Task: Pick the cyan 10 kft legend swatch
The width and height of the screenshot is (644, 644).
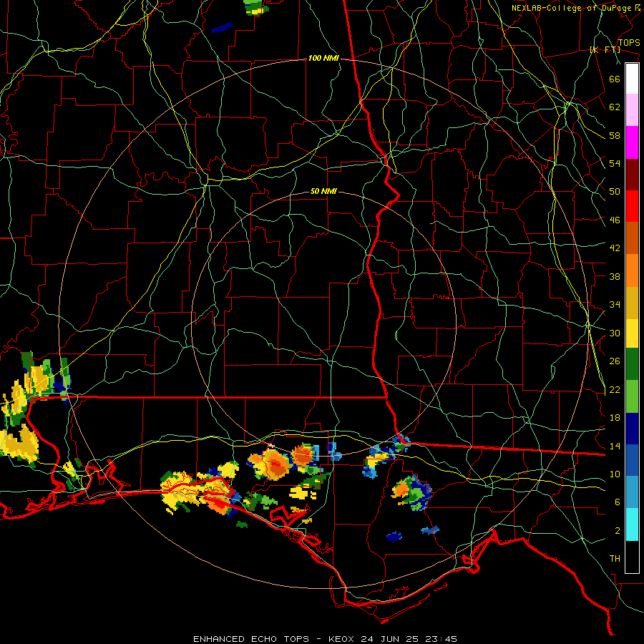Action: (x=632, y=525)
